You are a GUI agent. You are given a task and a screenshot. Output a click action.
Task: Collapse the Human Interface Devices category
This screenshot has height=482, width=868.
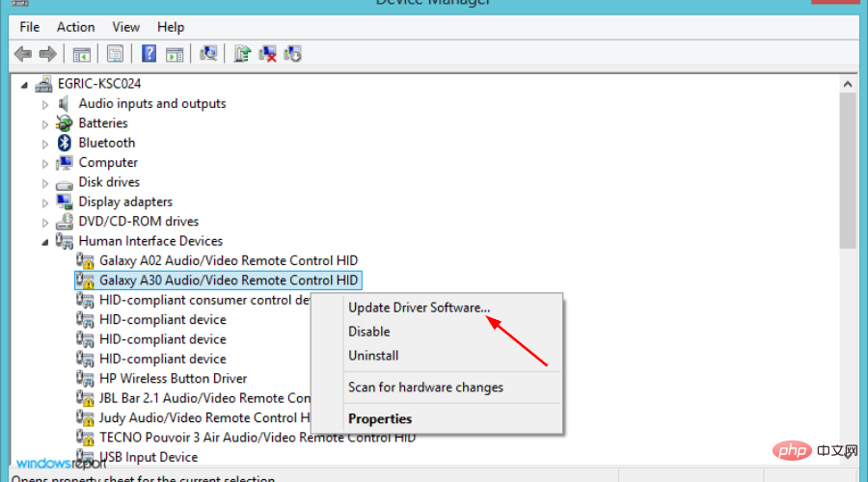coord(45,242)
